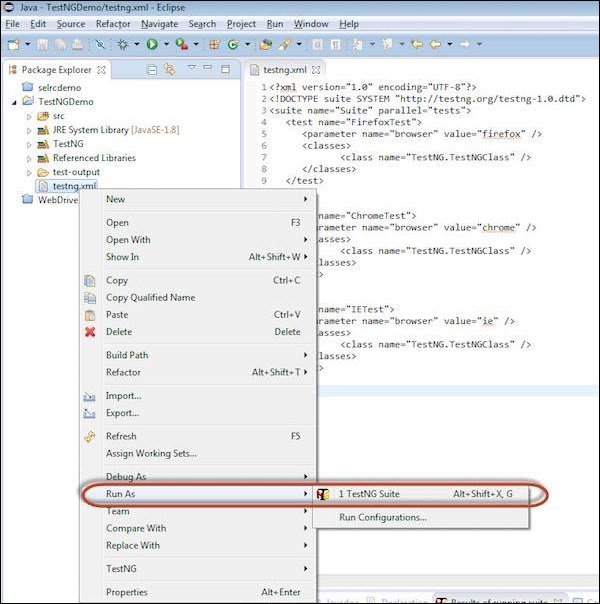Click Run As in context menu

(198, 494)
